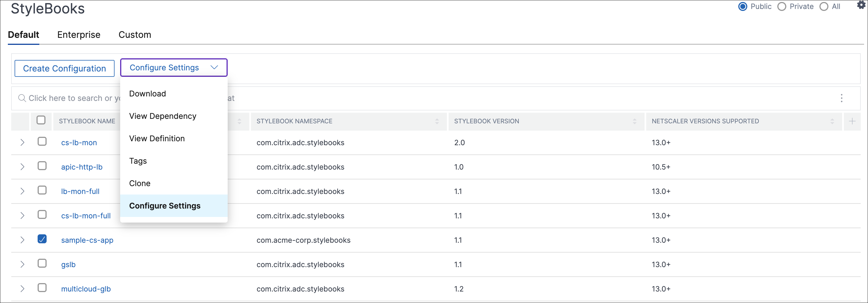868x303 pixels.
Task: Expand the cs-lb-mon-full row
Action: 22,216
